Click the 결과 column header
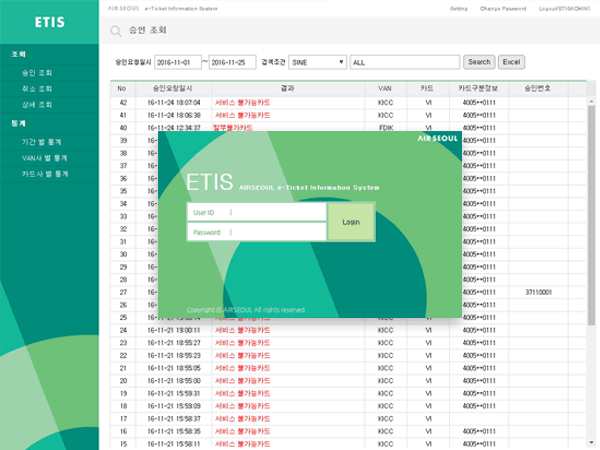 tap(288, 89)
